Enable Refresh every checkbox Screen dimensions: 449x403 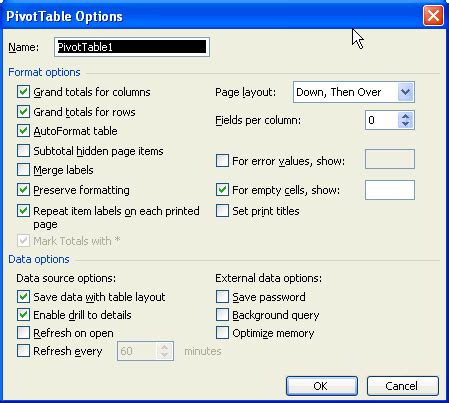[23, 351]
